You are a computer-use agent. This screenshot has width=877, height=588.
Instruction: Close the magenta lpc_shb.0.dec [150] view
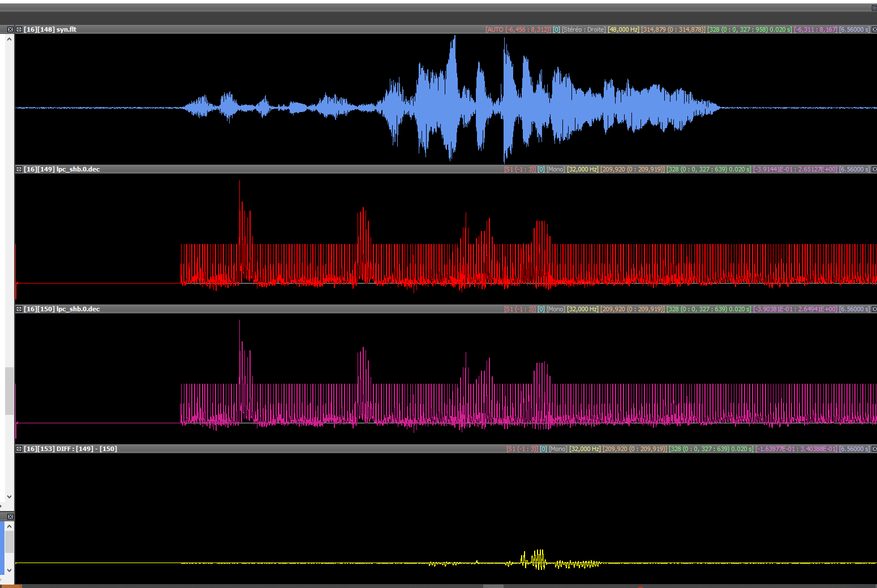point(874,309)
